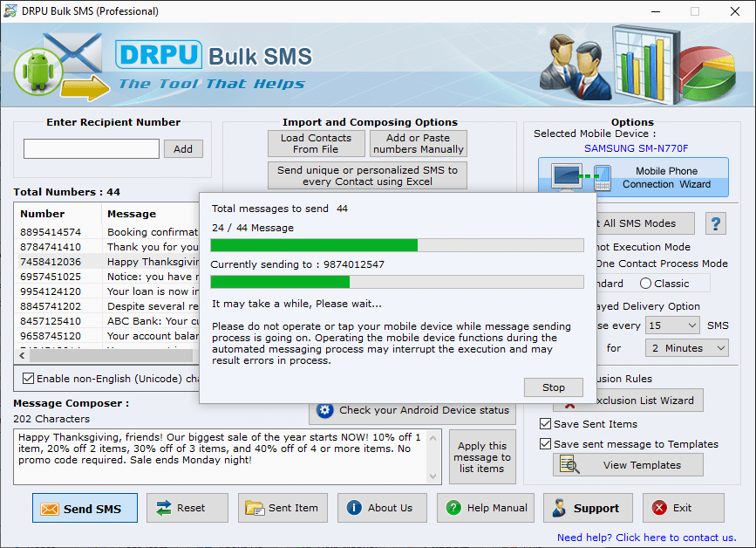This screenshot has height=548, width=756.
Task: Click the '202 Characters' count label
Action: (51, 419)
